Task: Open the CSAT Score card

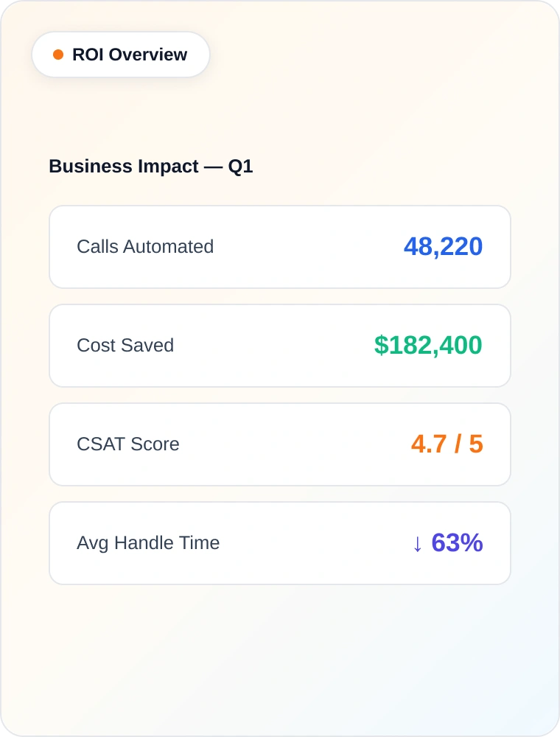Action: [279, 444]
